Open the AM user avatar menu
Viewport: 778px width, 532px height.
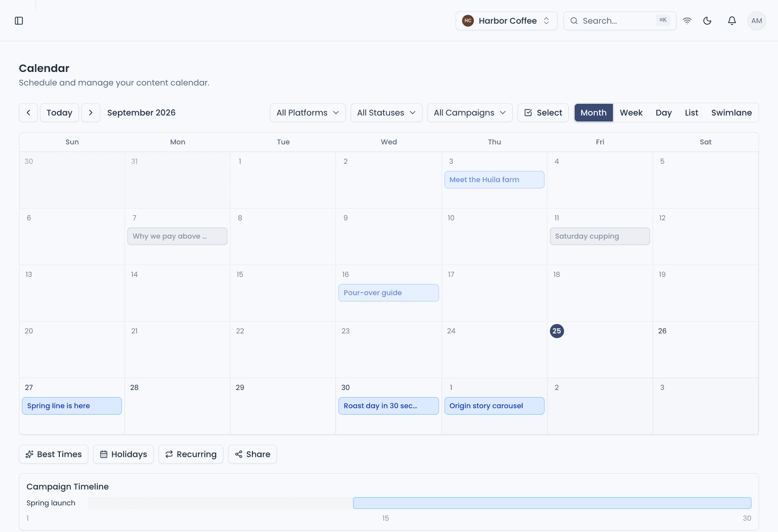click(757, 20)
